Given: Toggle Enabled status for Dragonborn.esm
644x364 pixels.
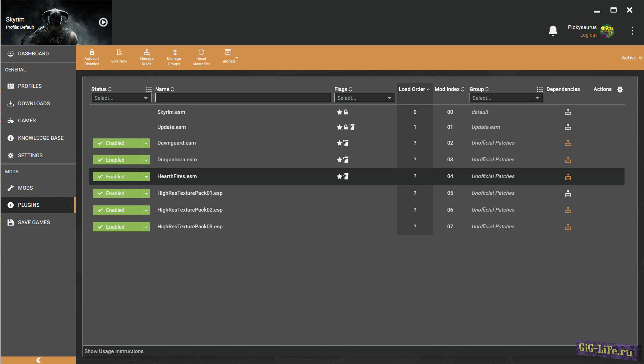Looking at the screenshot, I should pos(117,160).
